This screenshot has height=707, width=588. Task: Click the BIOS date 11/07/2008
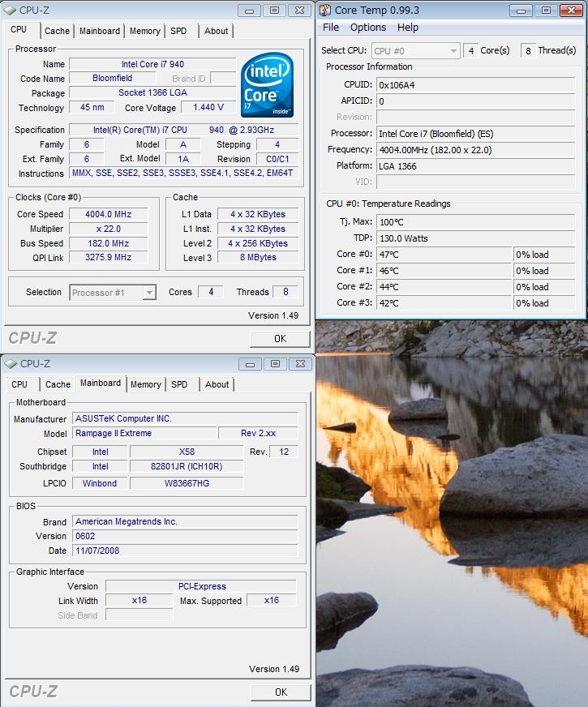click(185, 551)
